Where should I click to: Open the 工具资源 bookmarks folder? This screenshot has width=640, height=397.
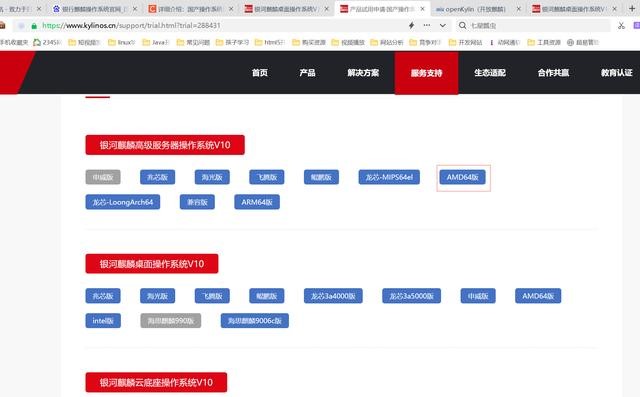point(544,42)
